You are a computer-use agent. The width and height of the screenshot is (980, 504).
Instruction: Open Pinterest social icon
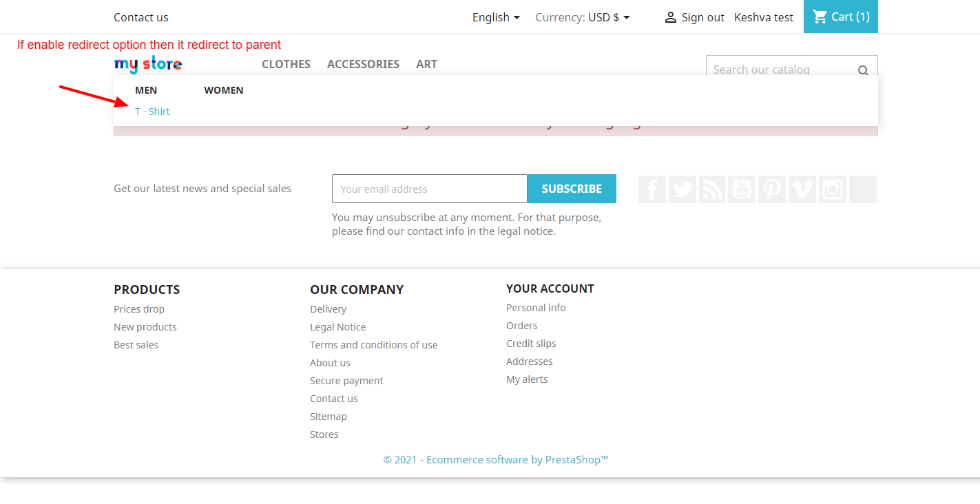[x=772, y=189]
